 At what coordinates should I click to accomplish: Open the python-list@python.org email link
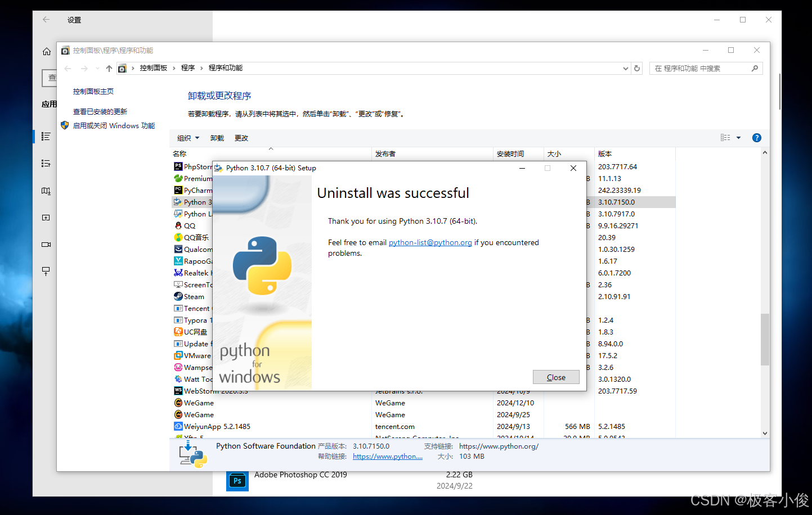coord(430,242)
